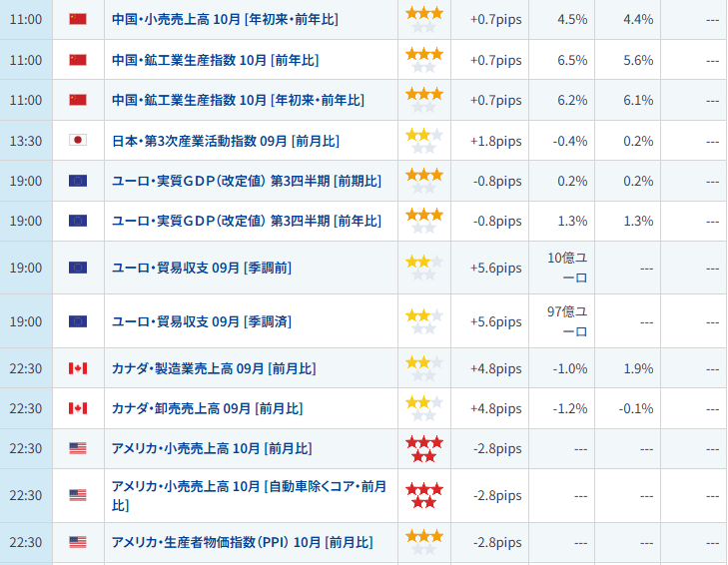Select the 6.2% value

point(572,100)
